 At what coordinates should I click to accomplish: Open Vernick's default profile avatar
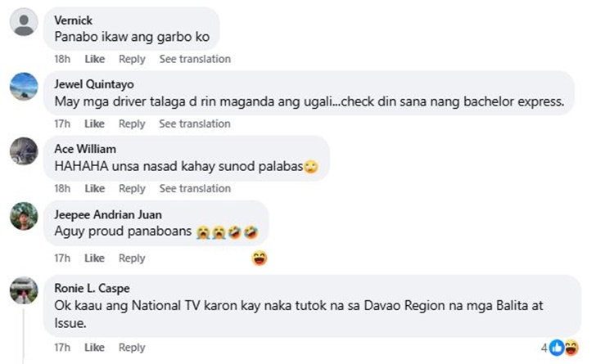tap(24, 22)
